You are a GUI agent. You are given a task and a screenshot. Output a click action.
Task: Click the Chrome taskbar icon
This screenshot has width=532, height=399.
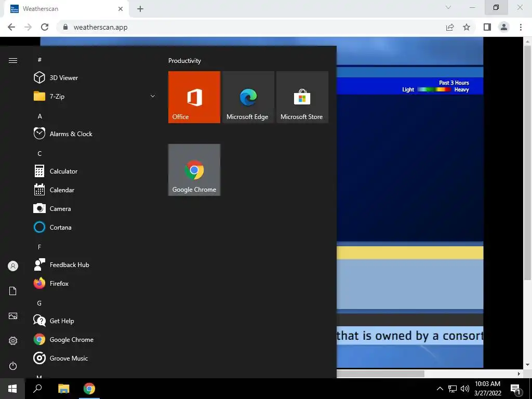pos(89,389)
